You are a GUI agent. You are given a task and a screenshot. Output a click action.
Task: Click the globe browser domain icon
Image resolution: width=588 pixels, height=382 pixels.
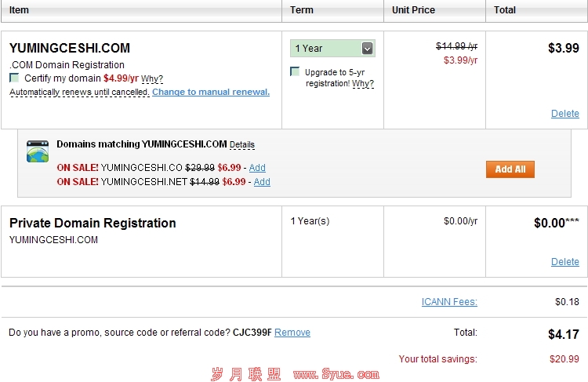tap(38, 151)
